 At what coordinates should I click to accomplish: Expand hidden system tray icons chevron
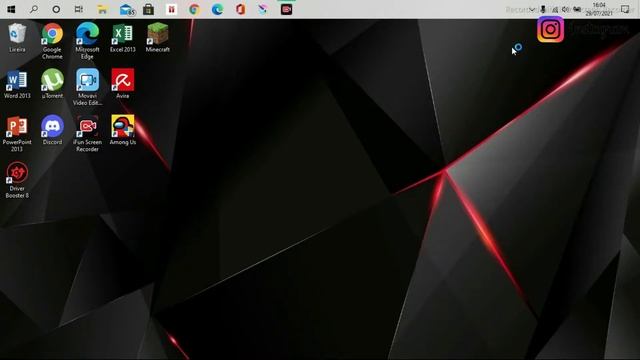(532, 9)
